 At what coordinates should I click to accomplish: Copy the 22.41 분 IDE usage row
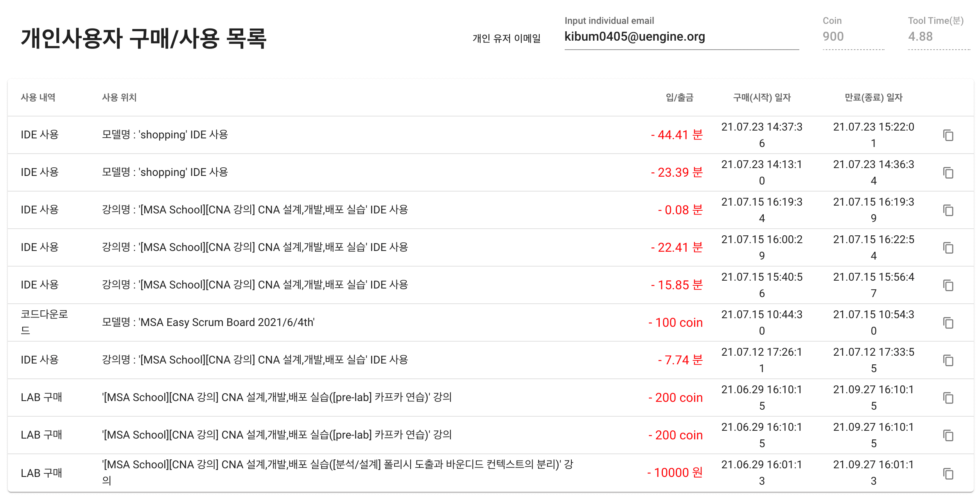coord(948,248)
